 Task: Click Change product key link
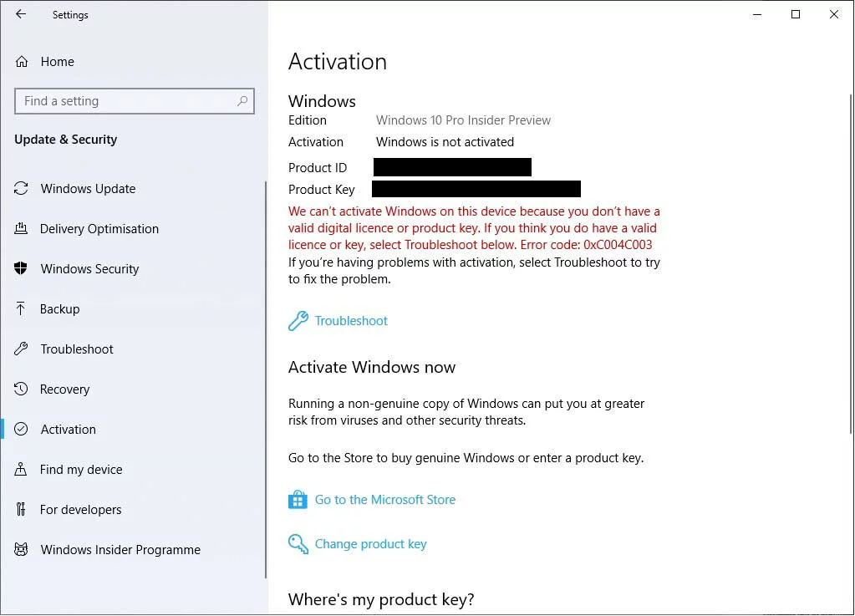point(371,544)
